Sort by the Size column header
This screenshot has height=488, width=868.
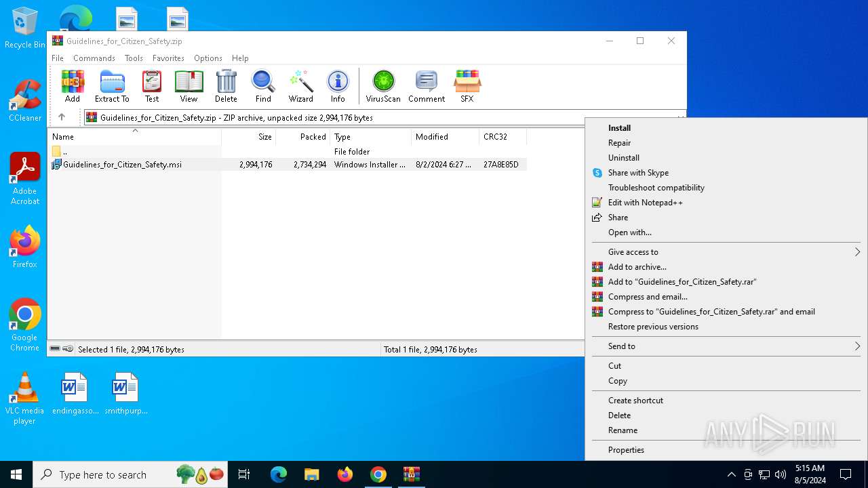click(249, 137)
